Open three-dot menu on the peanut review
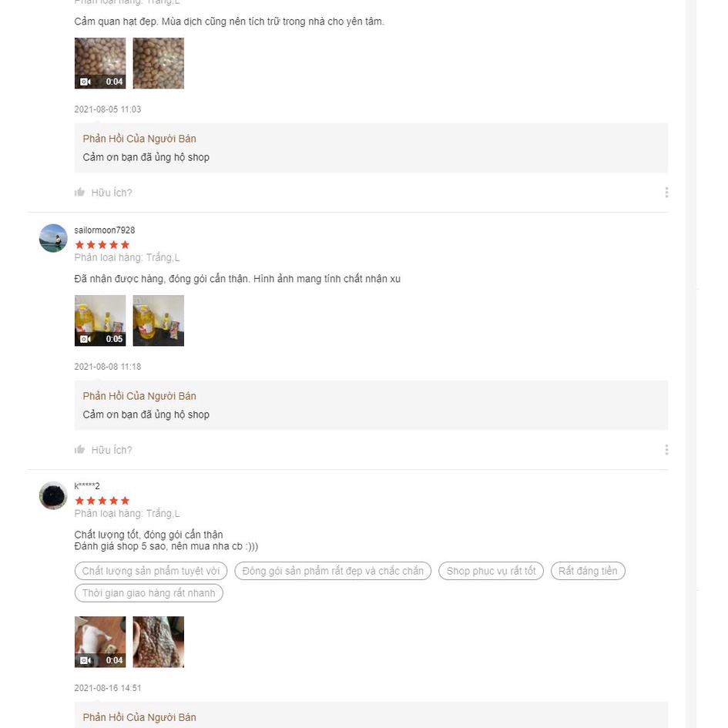 (666, 193)
